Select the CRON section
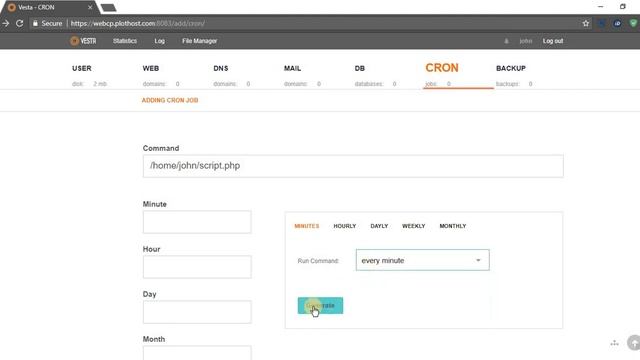 click(x=442, y=68)
